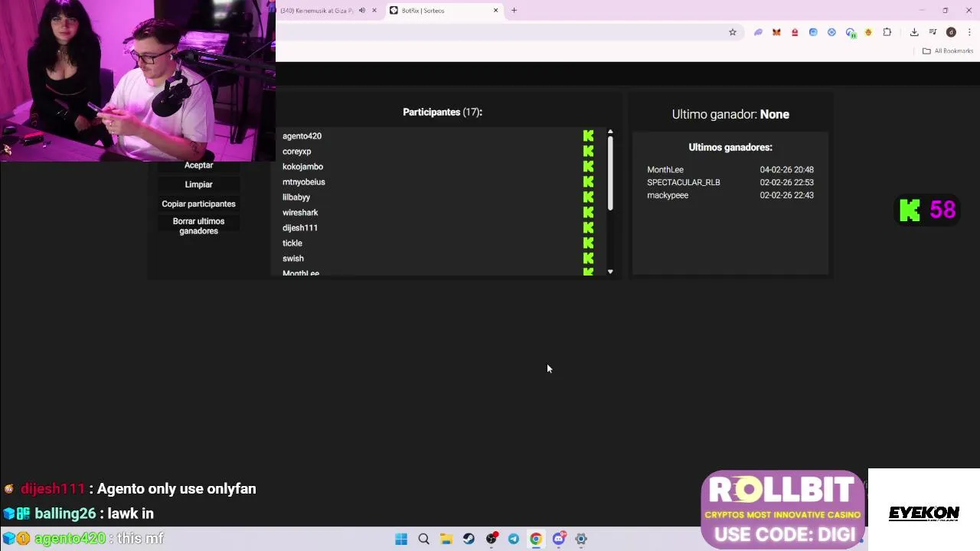
Task: Click the participants list scroll-up arrow
Action: pos(610,132)
